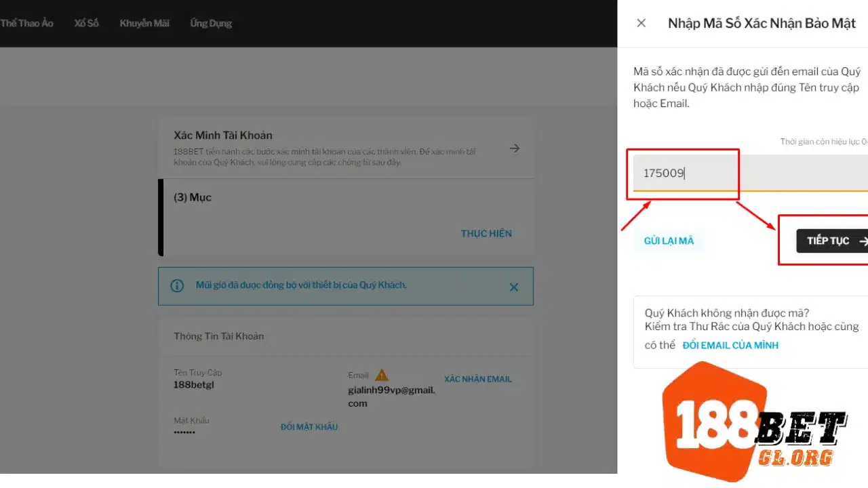This screenshot has width=868, height=488.
Task: Click GỬI LẠI MÃ to resend code
Action: click(669, 241)
